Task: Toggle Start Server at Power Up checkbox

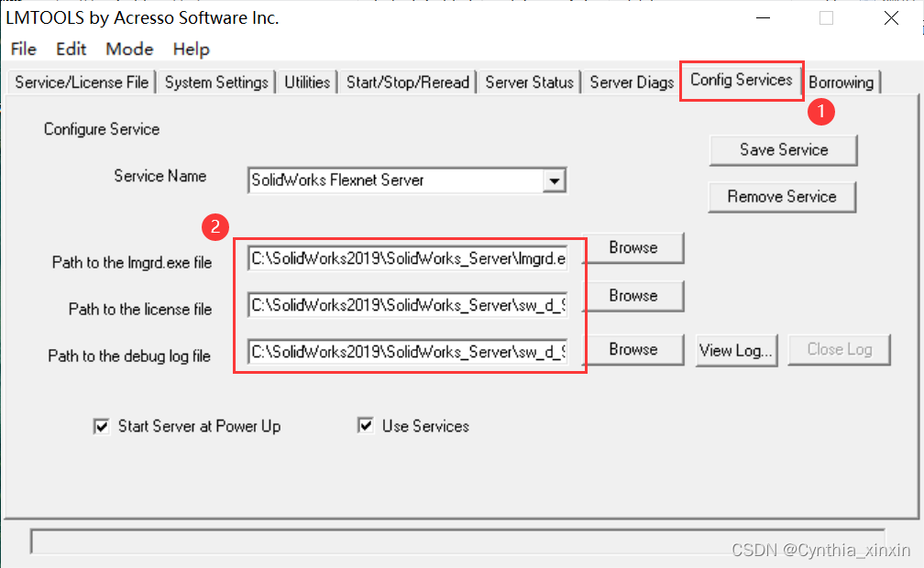Action: click(x=102, y=426)
